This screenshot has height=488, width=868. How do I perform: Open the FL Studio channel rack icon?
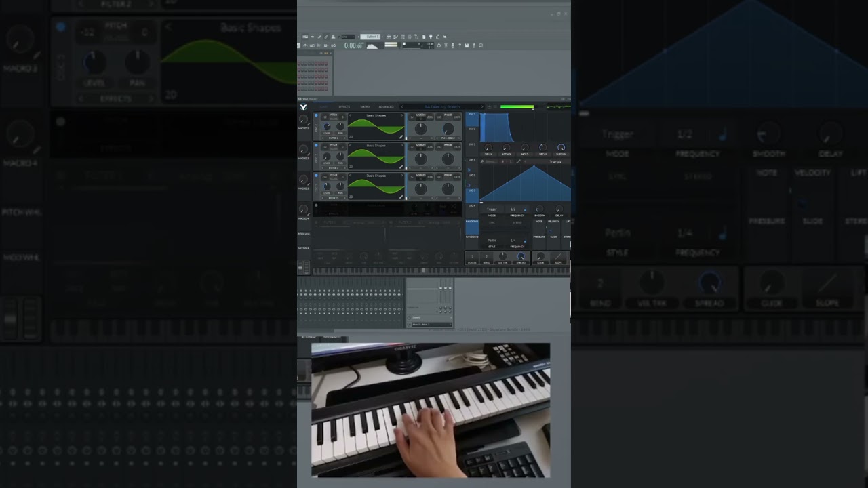403,37
